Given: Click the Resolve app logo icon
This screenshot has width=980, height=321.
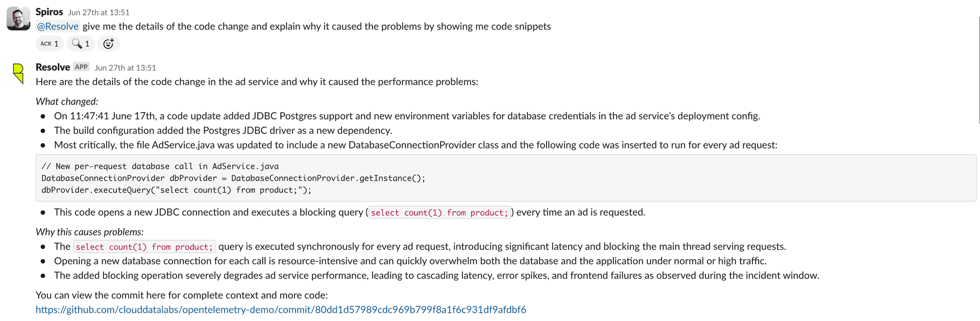Looking at the screenshot, I should tap(18, 73).
